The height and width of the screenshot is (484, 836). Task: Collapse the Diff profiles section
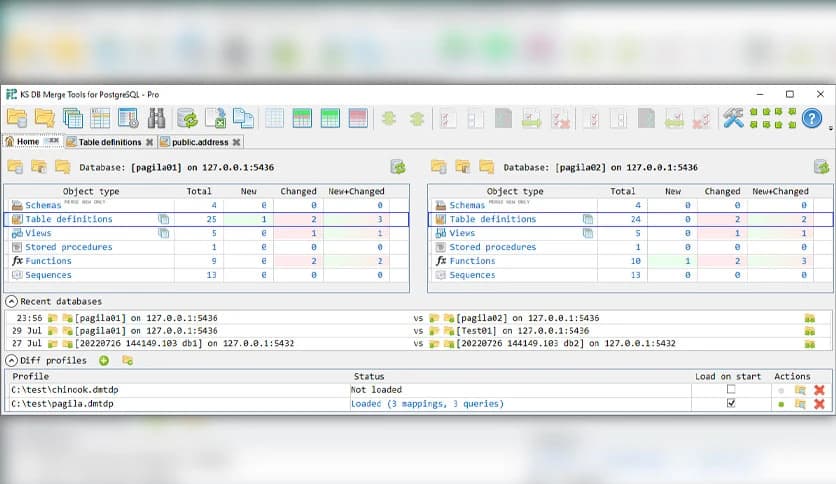tap(11, 361)
